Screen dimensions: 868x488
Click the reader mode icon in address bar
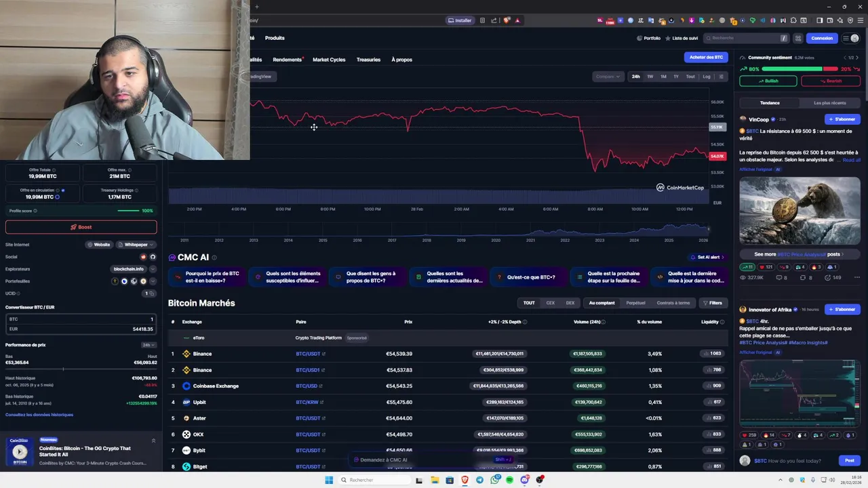coord(482,20)
